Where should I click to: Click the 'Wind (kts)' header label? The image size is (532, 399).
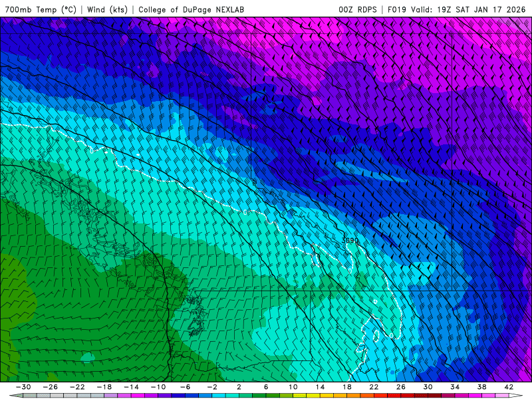click(x=107, y=9)
